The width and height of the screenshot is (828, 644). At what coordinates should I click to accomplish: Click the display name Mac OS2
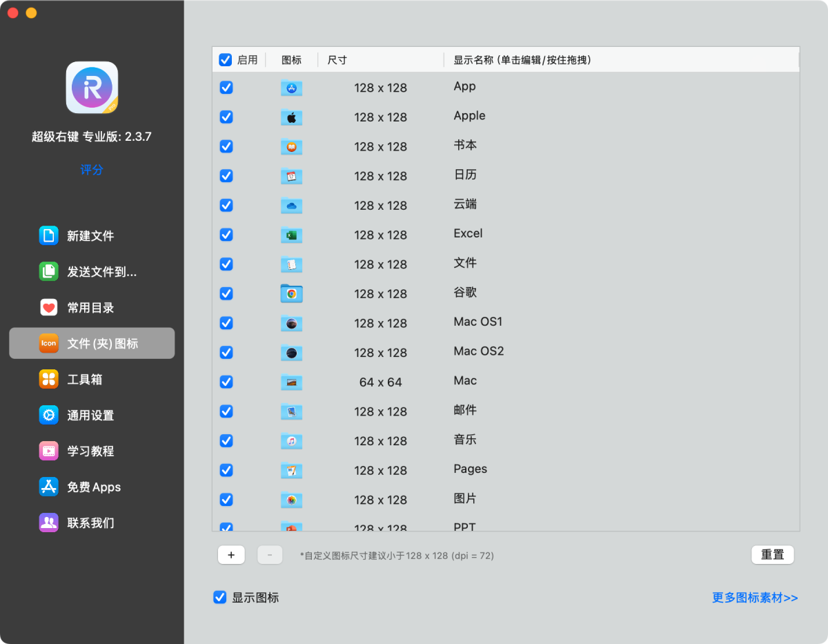click(479, 351)
